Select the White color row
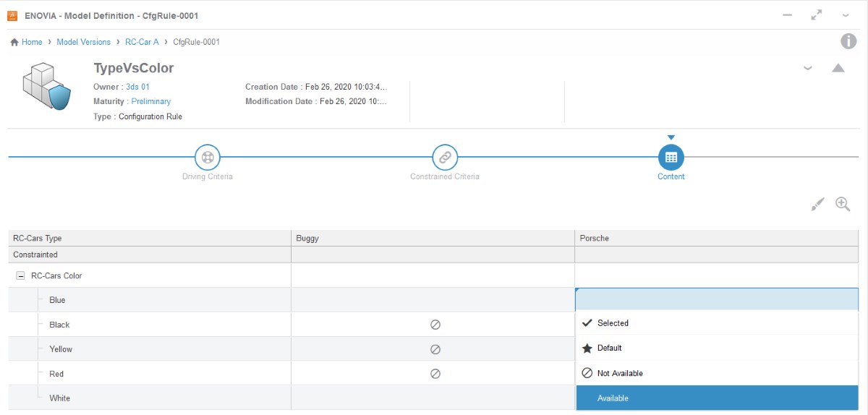The width and height of the screenshot is (868, 415). pos(149,398)
